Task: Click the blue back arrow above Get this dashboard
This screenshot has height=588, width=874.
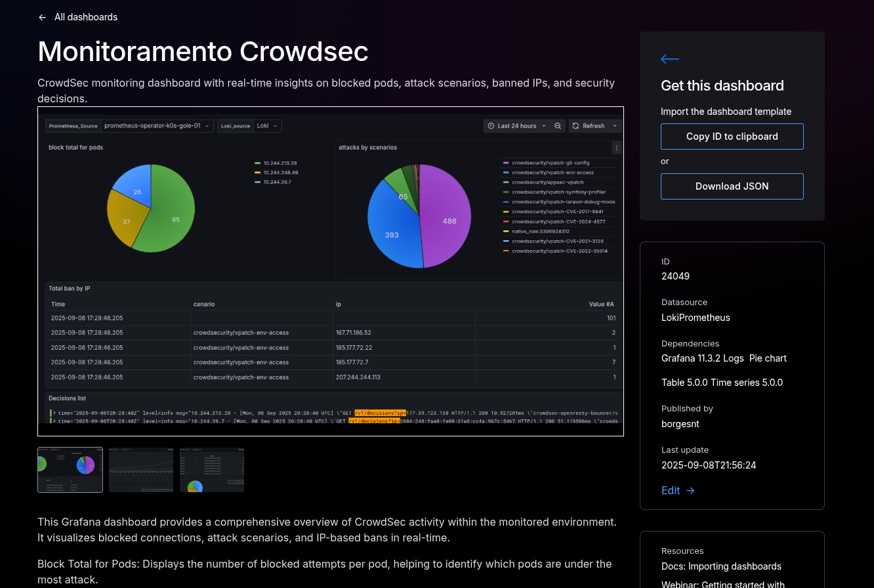Action: (x=669, y=59)
